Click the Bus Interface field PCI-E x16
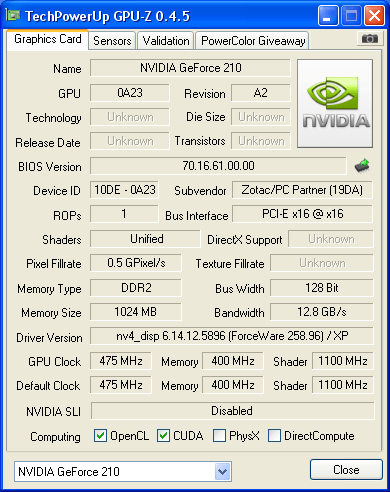390x492 pixels. pos(302,214)
